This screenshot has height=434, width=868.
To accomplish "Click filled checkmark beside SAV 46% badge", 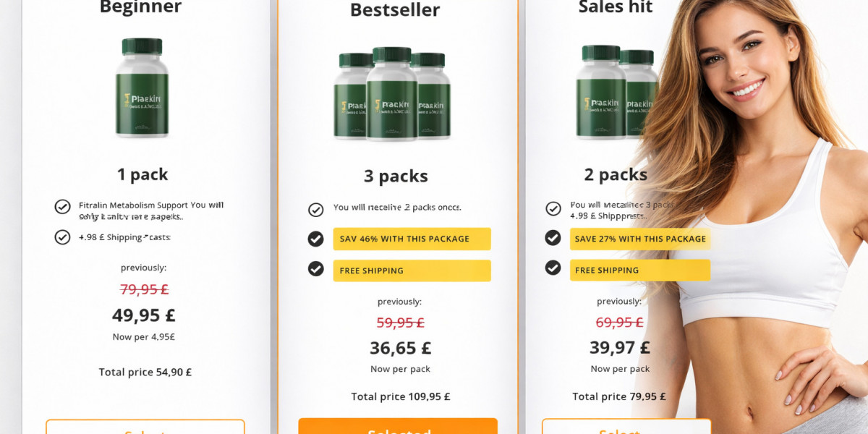I will [316, 239].
